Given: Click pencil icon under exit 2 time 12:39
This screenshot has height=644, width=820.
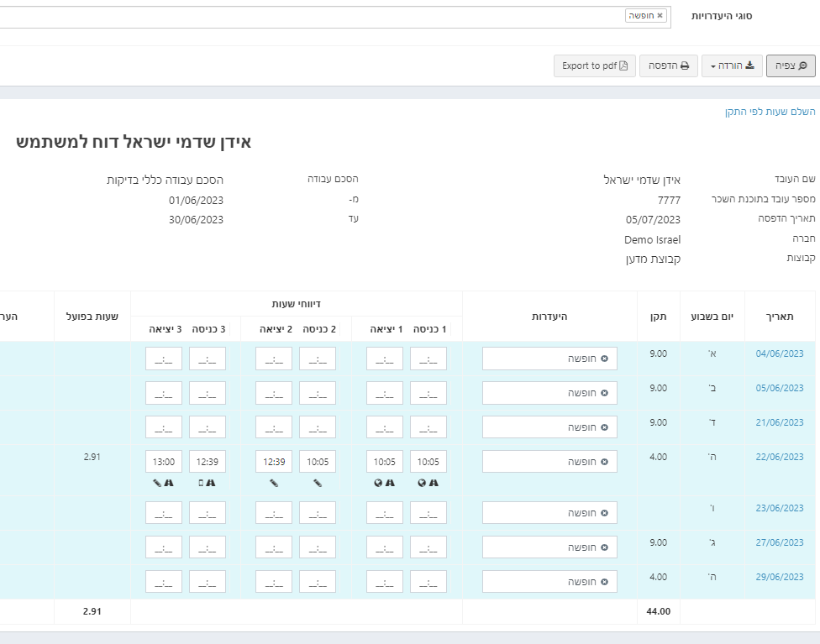Looking at the screenshot, I should coord(274,483).
